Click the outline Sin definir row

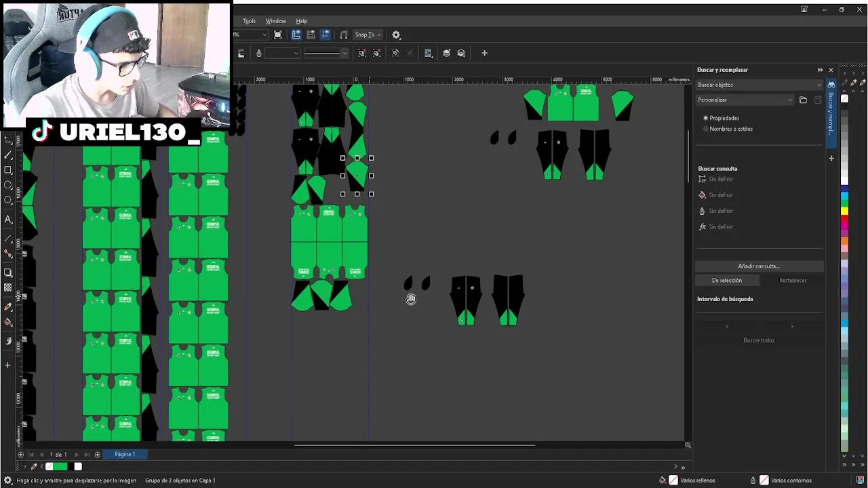tap(715, 211)
